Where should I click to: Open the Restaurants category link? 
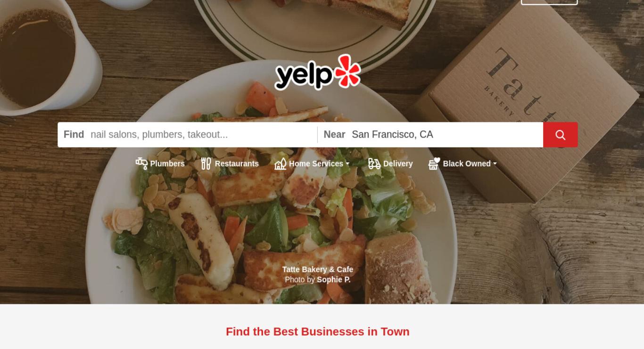(237, 164)
